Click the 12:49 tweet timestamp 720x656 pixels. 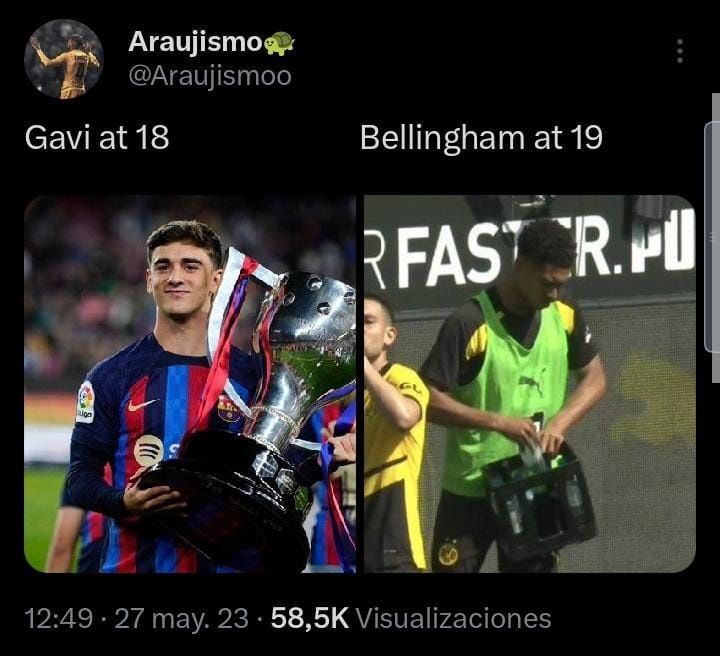coord(59,618)
